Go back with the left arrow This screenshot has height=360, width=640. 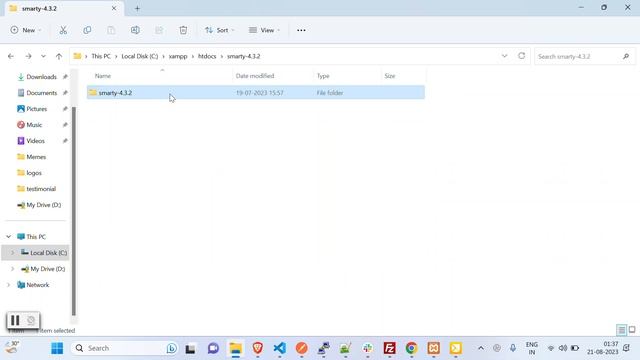click(x=11, y=56)
